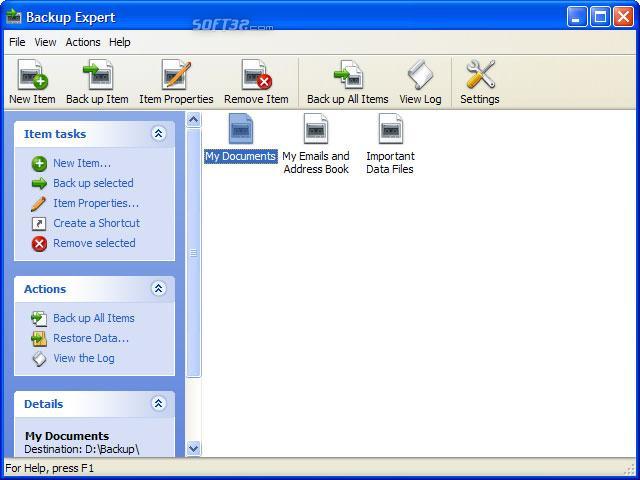
Task: Close the Backup Expert window
Action: (x=624, y=17)
